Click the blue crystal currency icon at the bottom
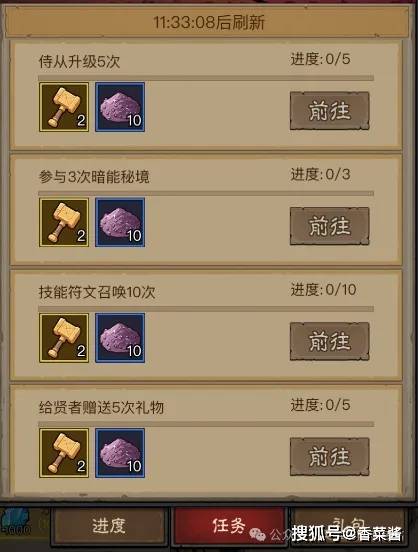This screenshot has width=418, height=552. tap(16, 521)
